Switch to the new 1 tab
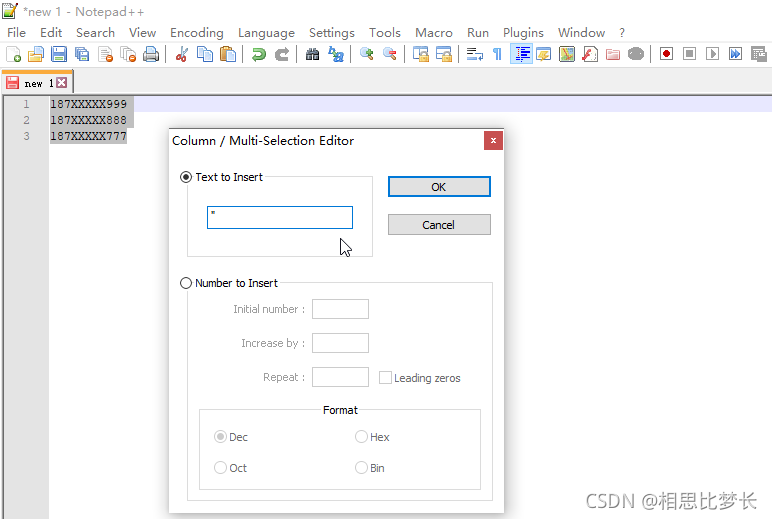This screenshot has width=772, height=519. [38, 83]
